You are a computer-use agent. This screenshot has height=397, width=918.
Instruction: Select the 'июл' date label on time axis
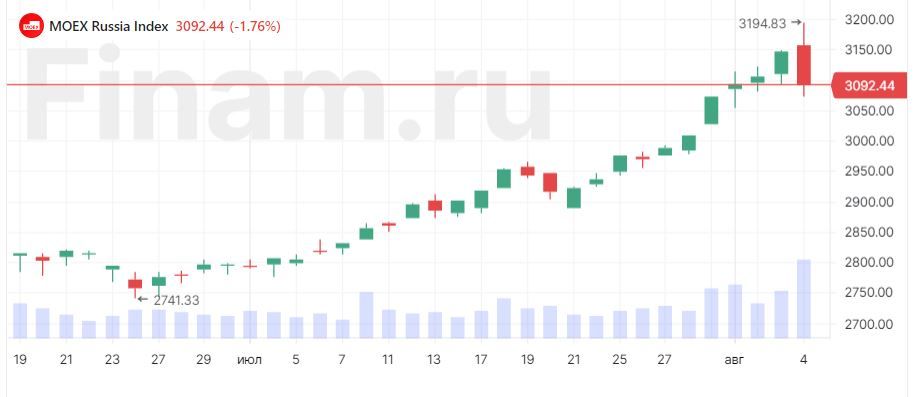coord(250,360)
